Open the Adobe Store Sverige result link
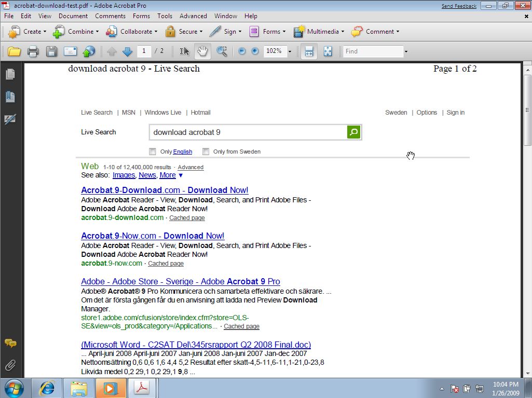532x398 pixels. (181, 281)
